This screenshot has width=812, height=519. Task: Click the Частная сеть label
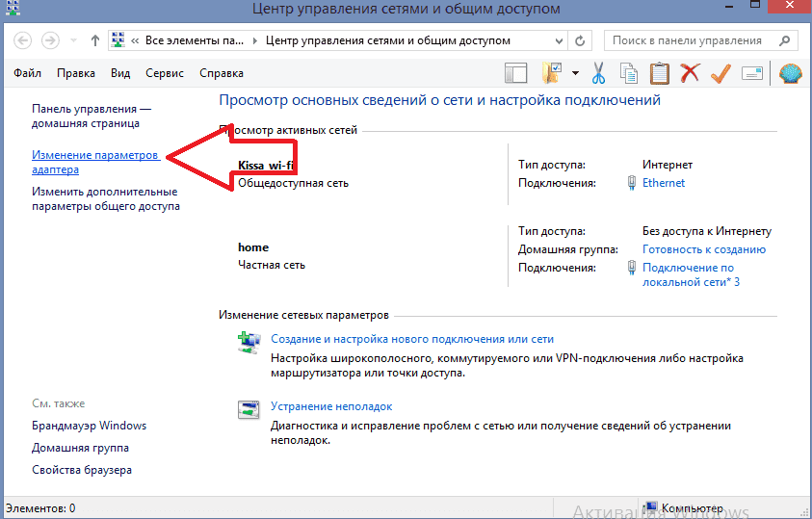click(272, 265)
